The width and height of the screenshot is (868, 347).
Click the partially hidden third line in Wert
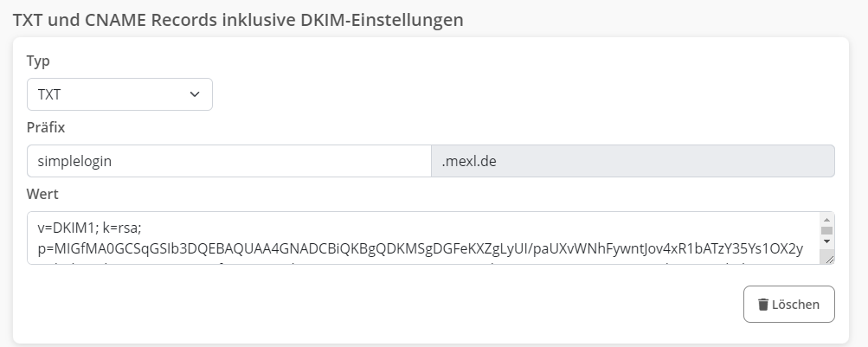[x=421, y=260]
